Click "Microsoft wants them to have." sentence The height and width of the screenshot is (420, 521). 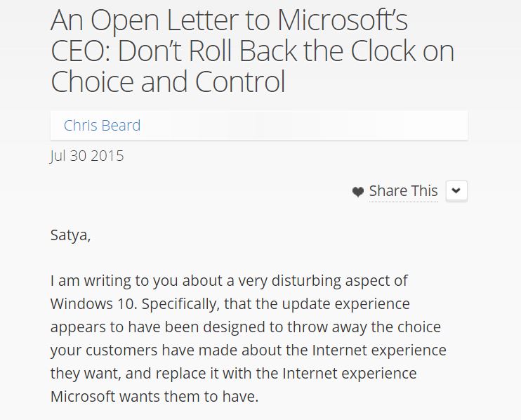tap(154, 397)
